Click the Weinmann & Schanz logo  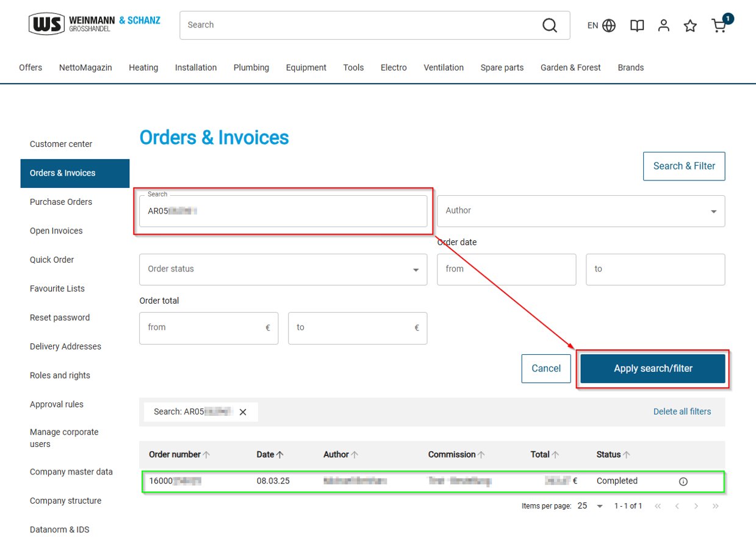click(95, 24)
